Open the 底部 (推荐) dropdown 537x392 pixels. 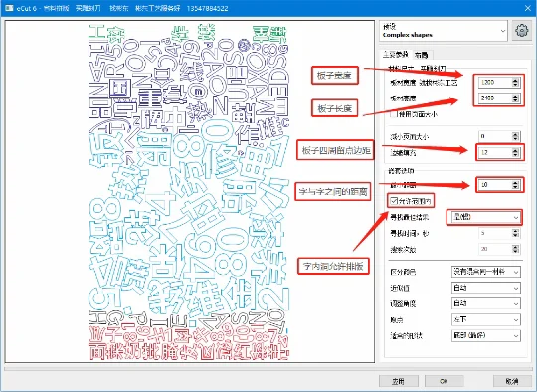pyautogui.click(x=486, y=336)
